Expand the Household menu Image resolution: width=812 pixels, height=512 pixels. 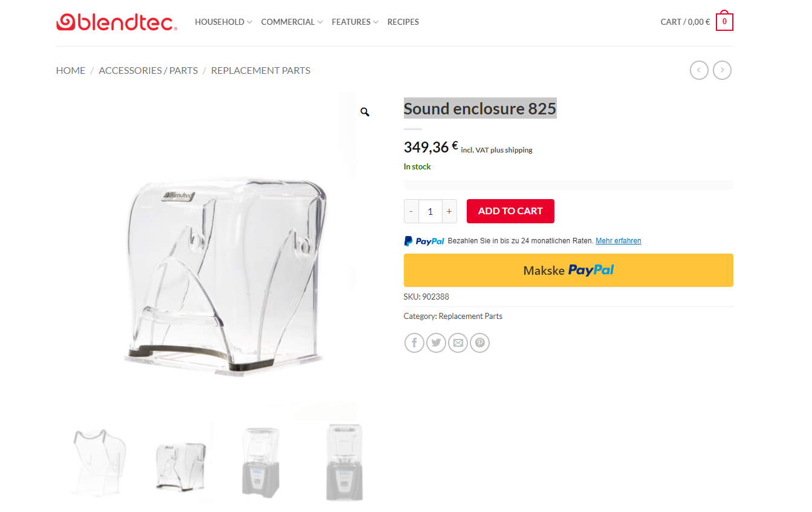point(223,22)
